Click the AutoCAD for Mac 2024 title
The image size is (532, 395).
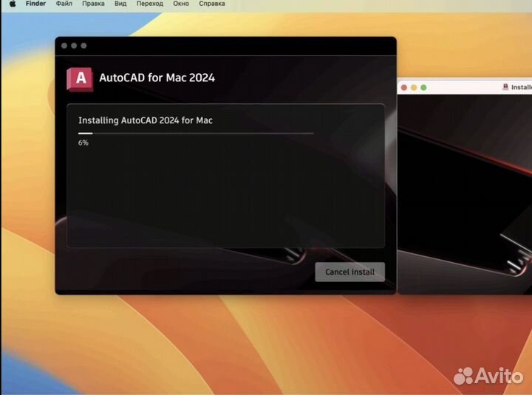pyautogui.click(x=157, y=78)
